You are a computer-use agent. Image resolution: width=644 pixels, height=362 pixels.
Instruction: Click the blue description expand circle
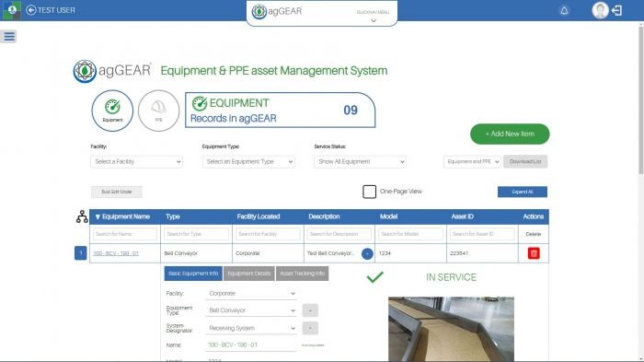pos(367,254)
